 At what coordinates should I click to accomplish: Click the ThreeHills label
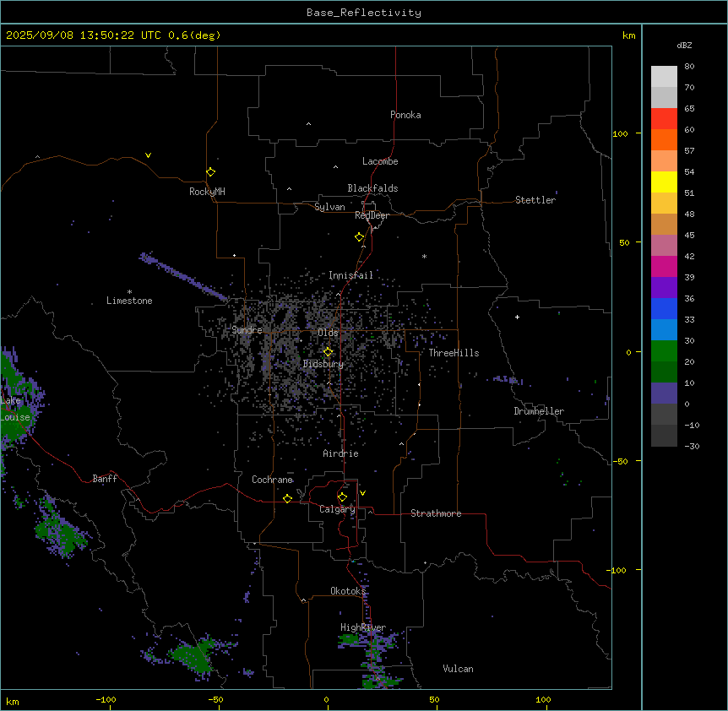pyautogui.click(x=454, y=353)
